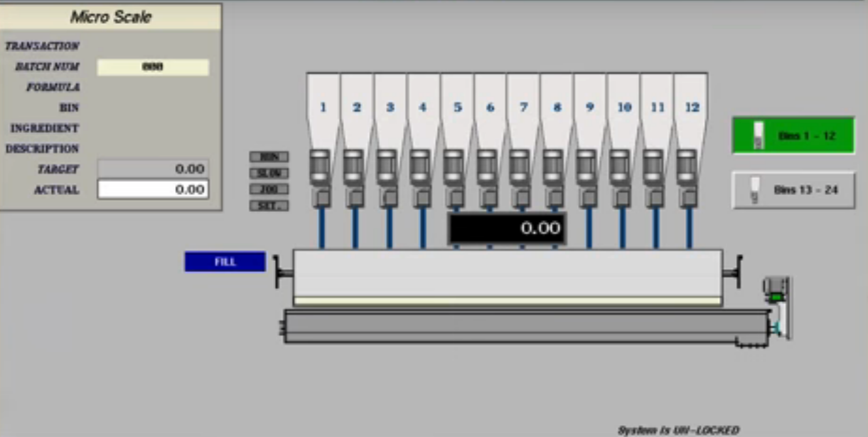
Task: Click the ACTUAL weight input field
Action: click(153, 189)
